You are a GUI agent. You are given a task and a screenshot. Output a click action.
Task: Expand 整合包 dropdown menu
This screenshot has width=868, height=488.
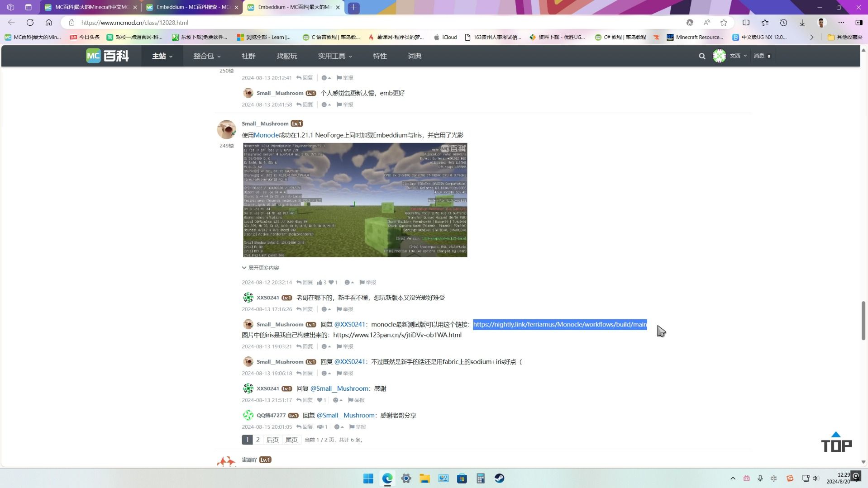click(x=207, y=56)
